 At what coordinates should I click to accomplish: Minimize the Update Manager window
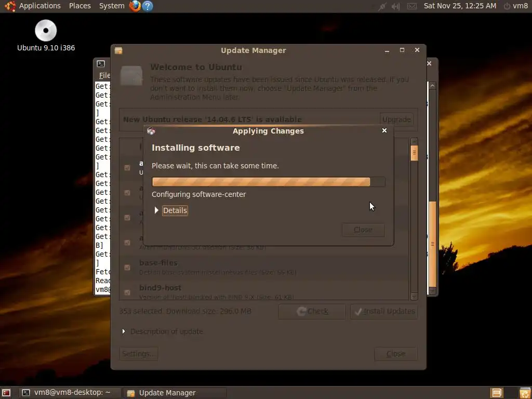387,50
